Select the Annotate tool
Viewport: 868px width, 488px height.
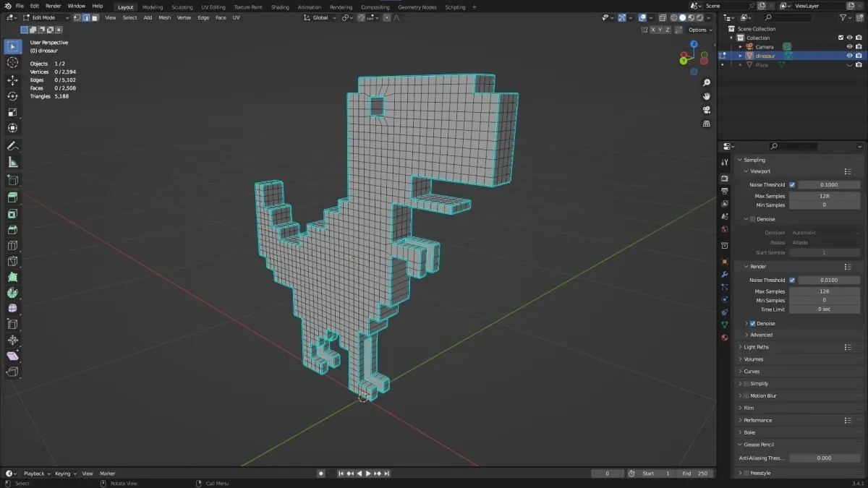(12, 146)
